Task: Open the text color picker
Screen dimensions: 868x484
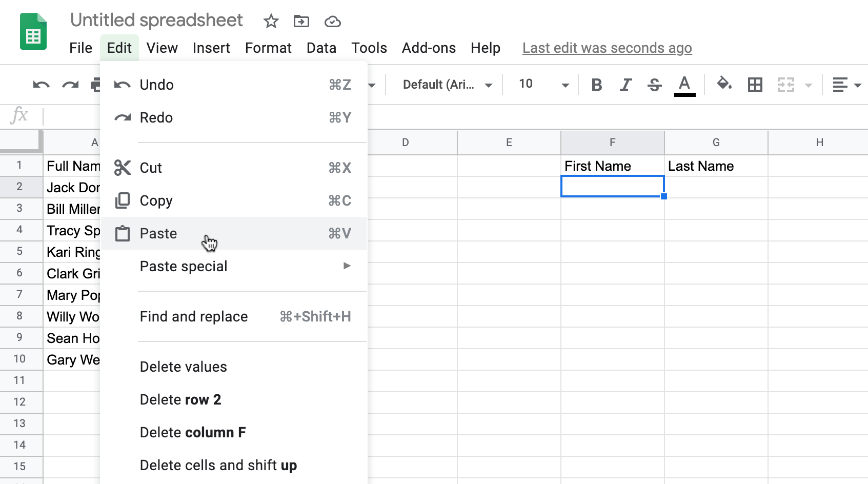Action: click(684, 85)
